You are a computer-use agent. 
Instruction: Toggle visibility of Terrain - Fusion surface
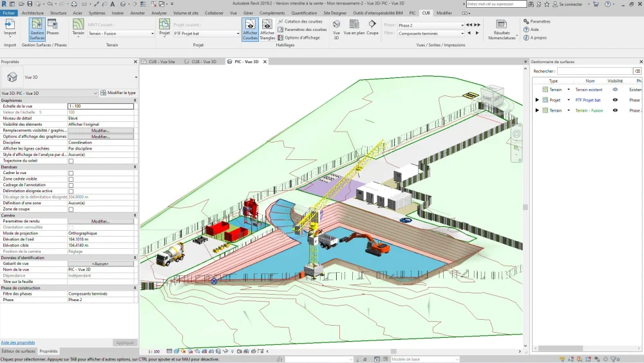coord(615,110)
